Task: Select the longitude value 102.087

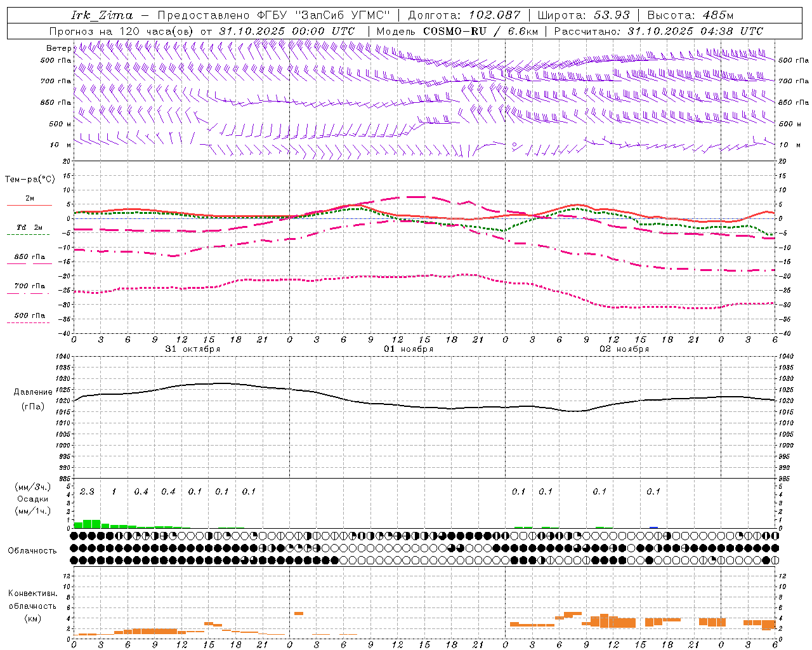Action: coord(495,15)
